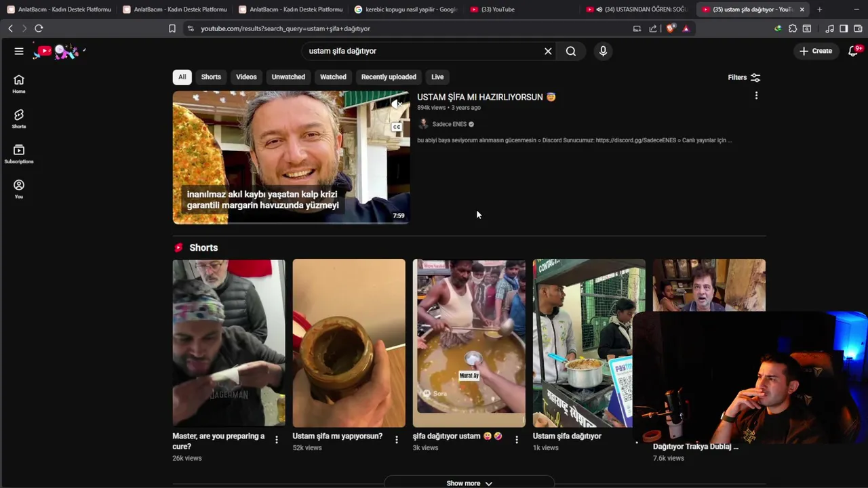Select the Watched filter chip
Screen dimensions: 868x488
click(x=333, y=77)
